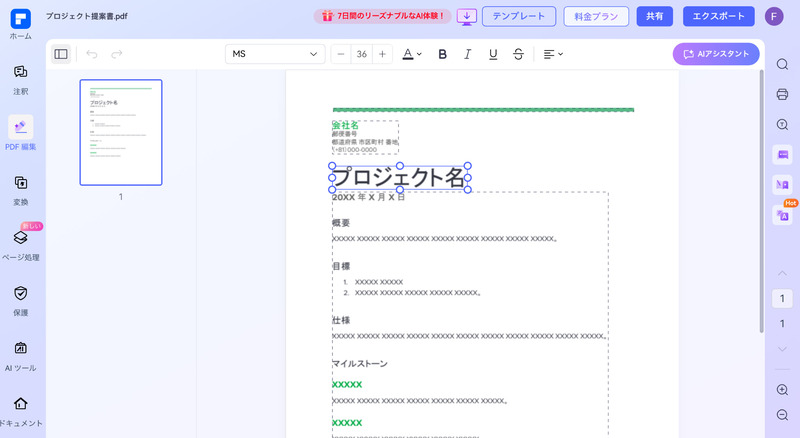Screen dimensions: 800x438
Task: Select the page 1 thumbnail
Action: pos(121,132)
